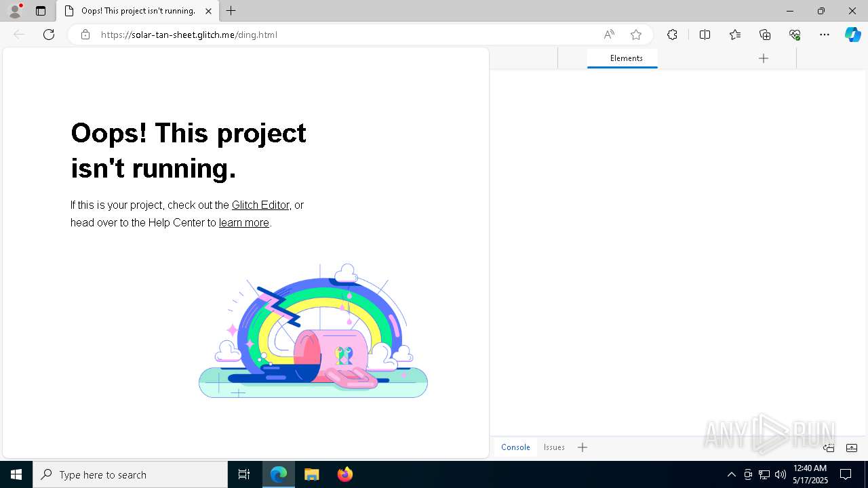Click the DevTools dock quick view icon
Screen dimensions: 868x488
tap(829, 447)
